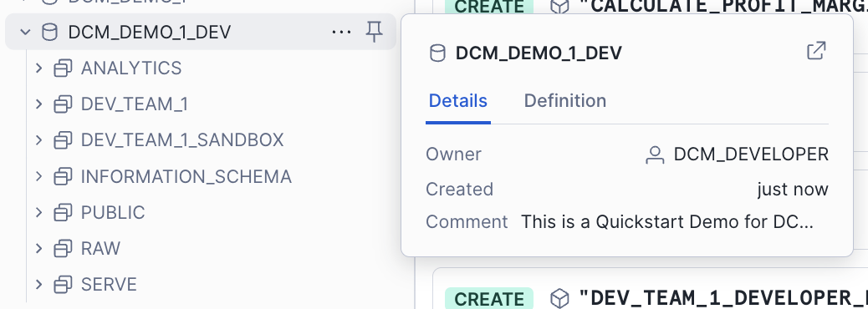Open the more options menu for DCM_DEMO_1_DEV
The width and height of the screenshot is (868, 309).
(x=341, y=32)
